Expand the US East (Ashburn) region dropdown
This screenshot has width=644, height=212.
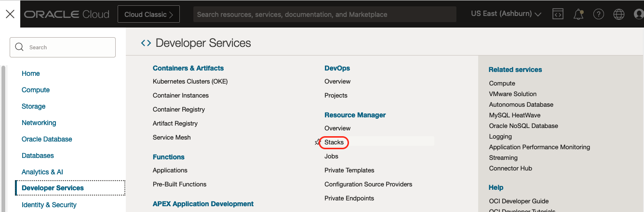tap(506, 14)
